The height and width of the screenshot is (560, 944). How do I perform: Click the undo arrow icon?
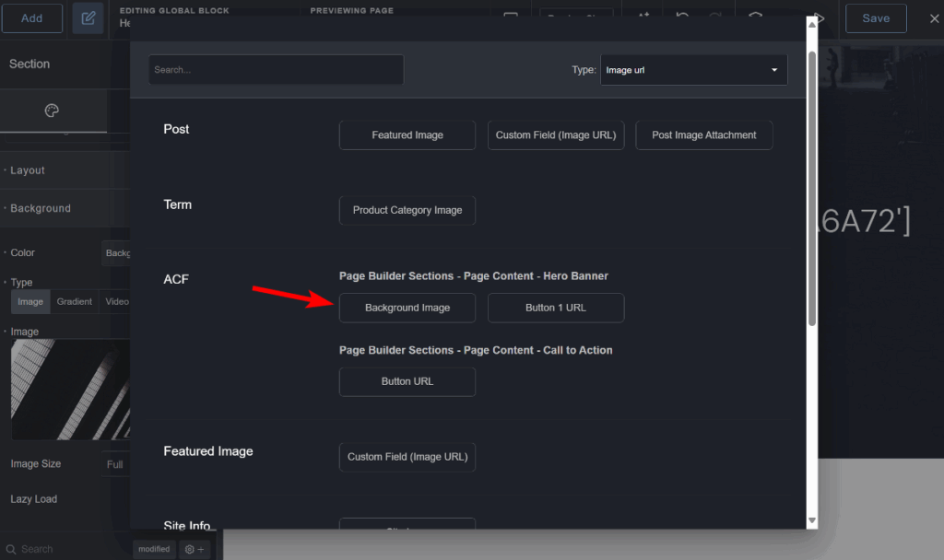point(682,17)
